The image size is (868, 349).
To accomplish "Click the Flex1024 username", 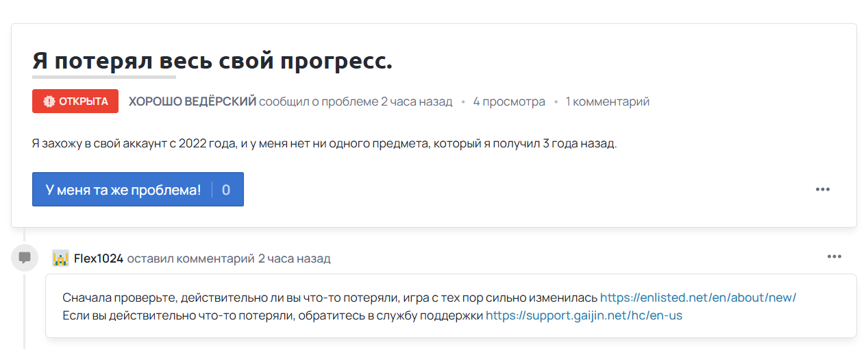I will coord(99,258).
